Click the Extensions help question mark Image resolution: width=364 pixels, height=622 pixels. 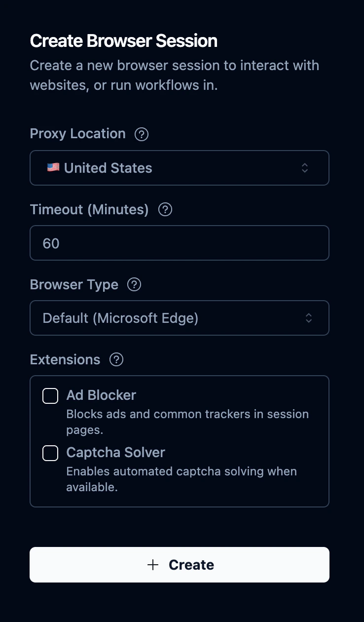[116, 359]
